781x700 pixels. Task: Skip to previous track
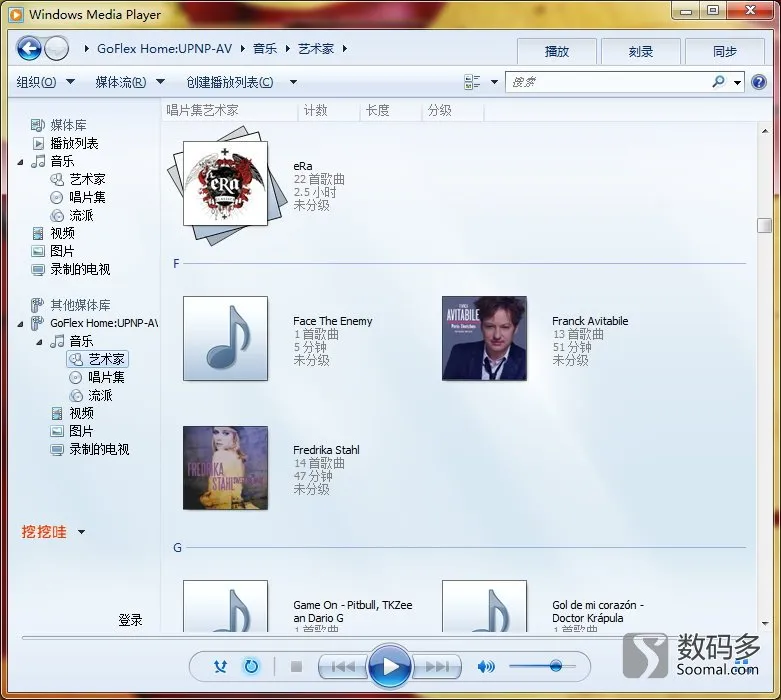coord(343,666)
